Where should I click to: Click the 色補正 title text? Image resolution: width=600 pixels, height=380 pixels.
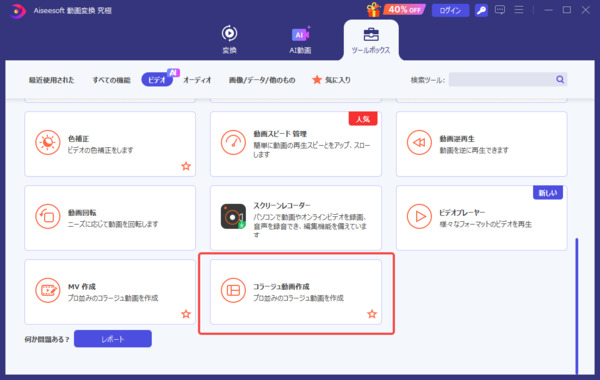pyautogui.click(x=78, y=139)
